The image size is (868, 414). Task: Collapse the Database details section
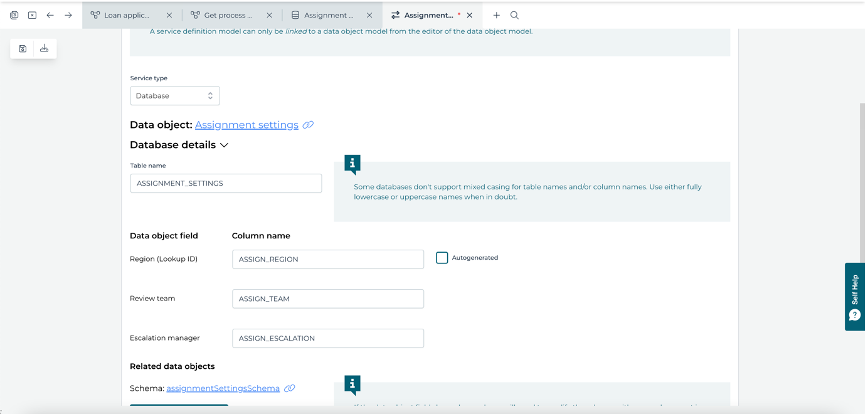pyautogui.click(x=225, y=145)
